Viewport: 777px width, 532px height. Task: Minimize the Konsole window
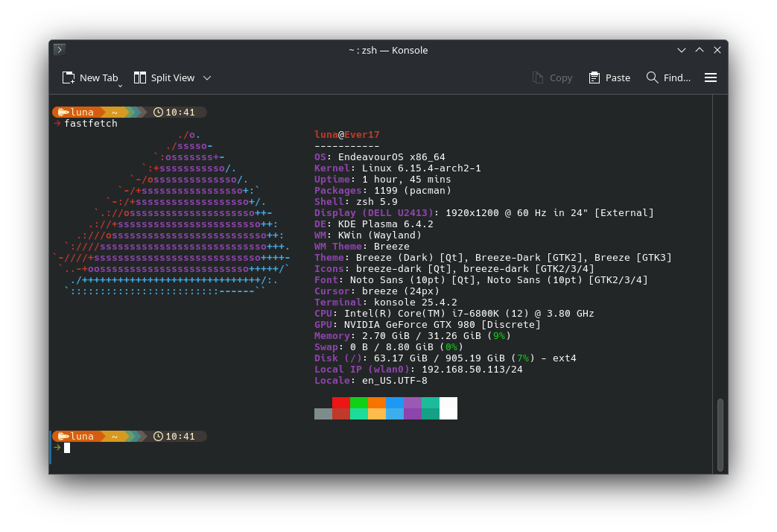coord(682,50)
